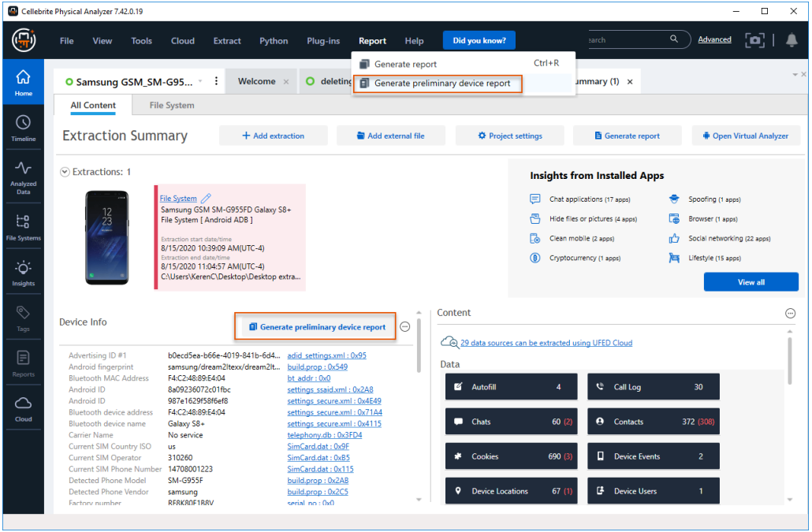
Task: Click Generate preliminary device report in Device Info
Action: [x=317, y=326]
